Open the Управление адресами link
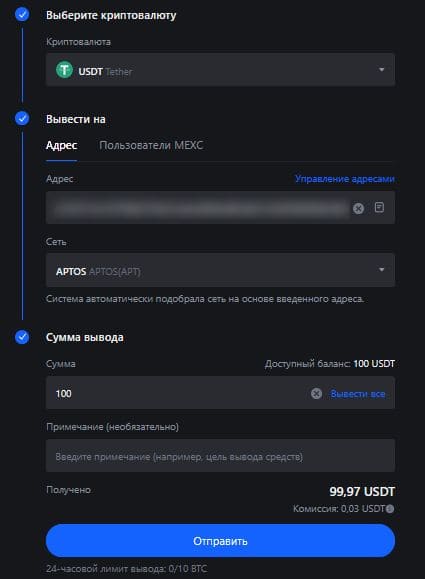 coord(345,179)
